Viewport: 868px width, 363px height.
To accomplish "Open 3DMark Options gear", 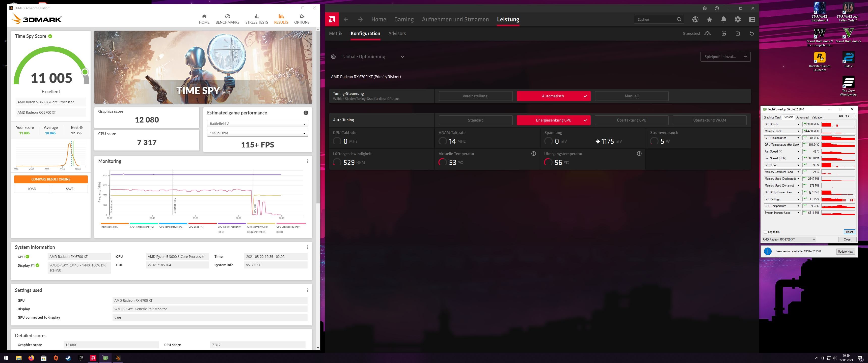I will (x=302, y=16).
